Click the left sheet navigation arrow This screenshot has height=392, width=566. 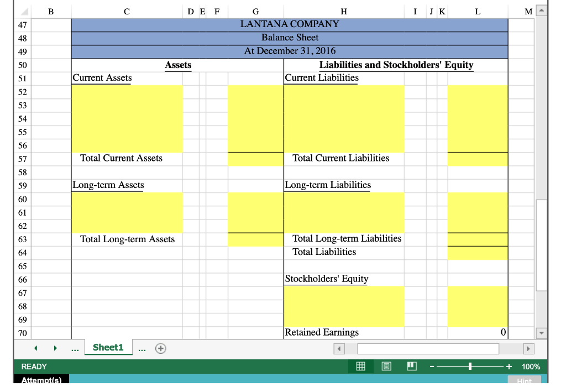point(35,348)
